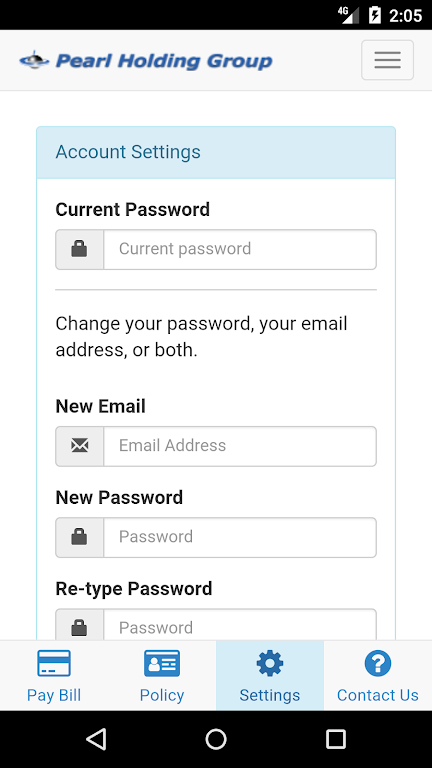Tap the lock icon beside Current password
Screen dimensions: 432x768
click(79, 249)
